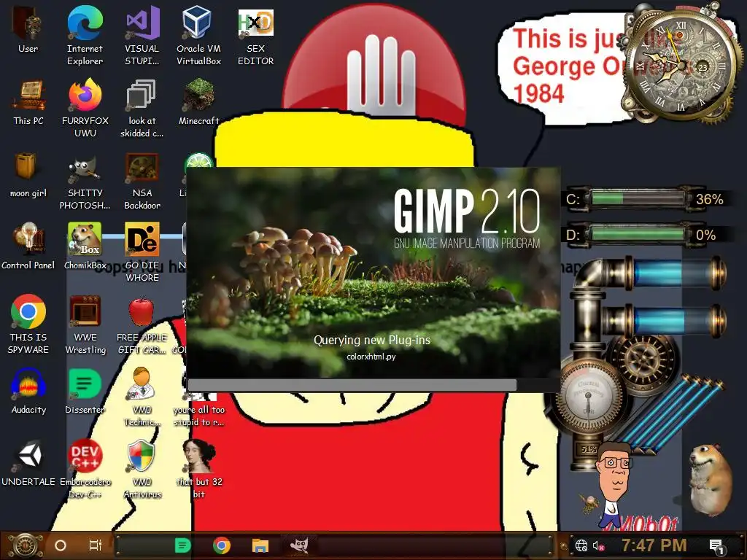Launch the ChomikBox shortcut
Image resolution: width=747 pixels, height=560 pixels.
click(x=85, y=246)
